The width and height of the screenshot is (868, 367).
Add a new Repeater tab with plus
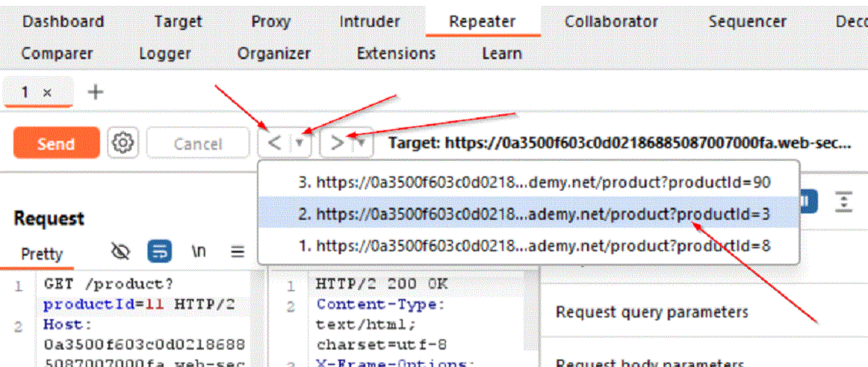tap(96, 92)
